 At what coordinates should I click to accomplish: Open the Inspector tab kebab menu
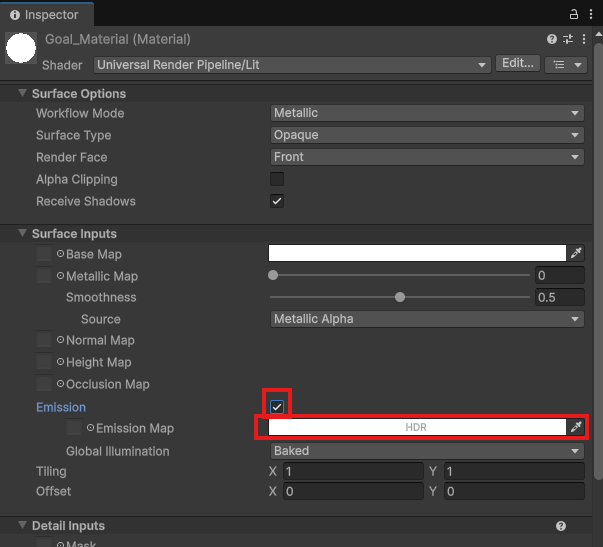pyautogui.click(x=591, y=14)
